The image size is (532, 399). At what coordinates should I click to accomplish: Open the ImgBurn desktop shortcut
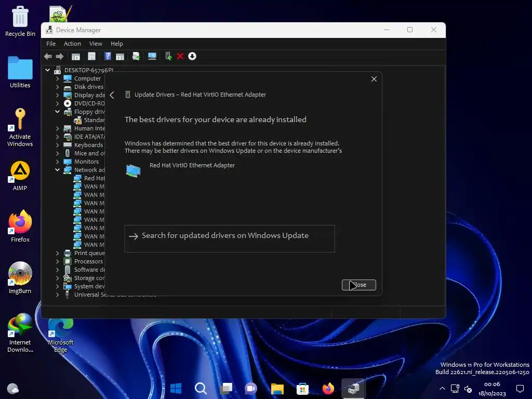[20, 277]
